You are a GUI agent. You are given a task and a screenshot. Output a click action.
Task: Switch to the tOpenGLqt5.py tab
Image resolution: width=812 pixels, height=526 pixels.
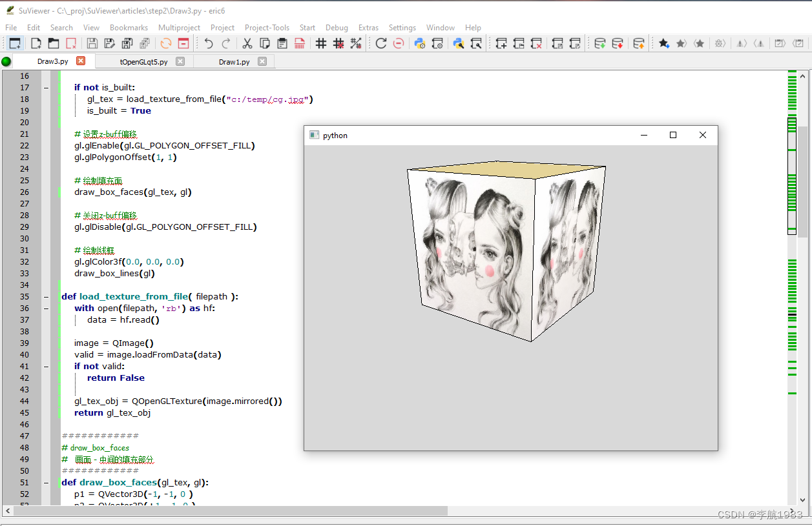[x=143, y=62]
